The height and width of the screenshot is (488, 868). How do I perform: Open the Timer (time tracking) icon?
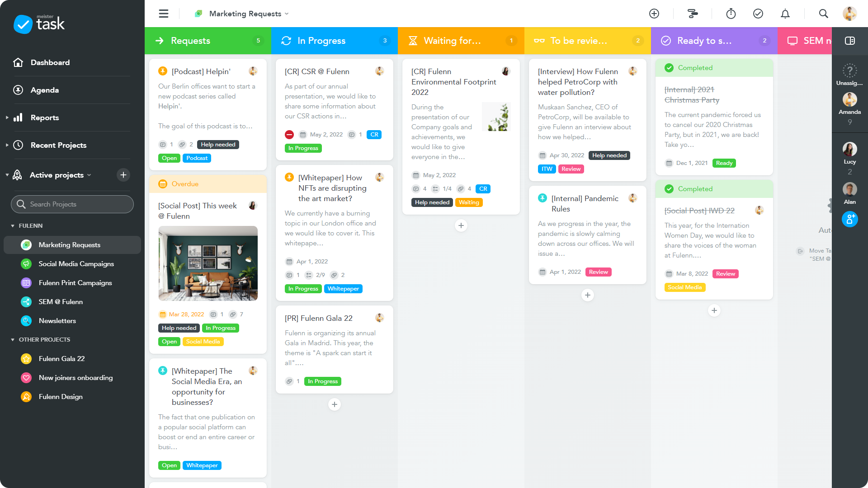731,14
